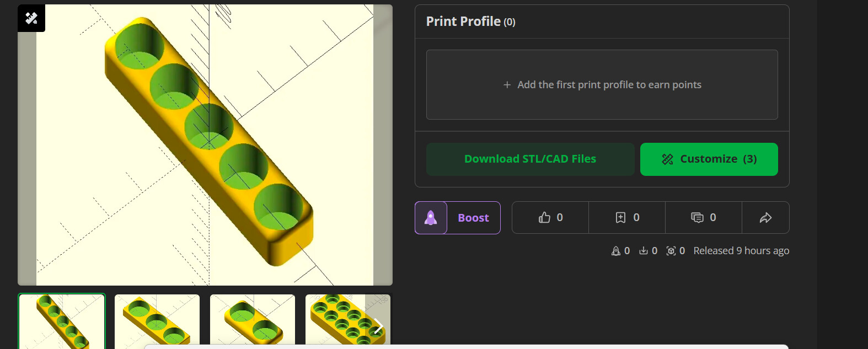Open comments via the comment bubble icon
868x349 pixels.
coord(697,218)
